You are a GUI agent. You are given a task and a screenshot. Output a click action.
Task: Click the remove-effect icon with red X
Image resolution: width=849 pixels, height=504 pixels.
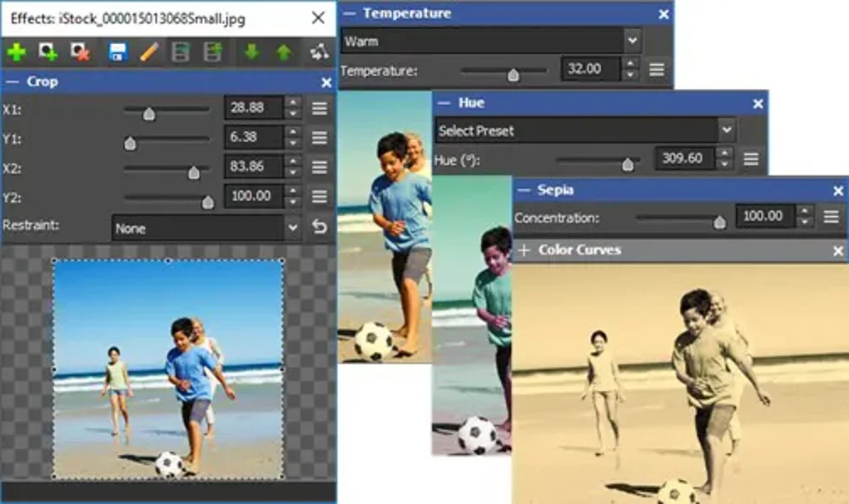pyautogui.click(x=80, y=52)
